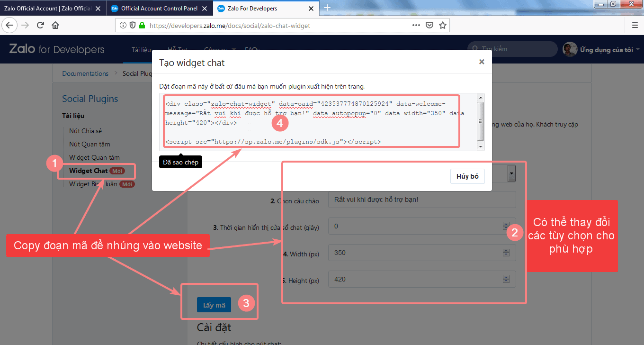Screen dimensions: 644x345
Task: Select Widget Chat in sidebar
Action: click(89, 171)
